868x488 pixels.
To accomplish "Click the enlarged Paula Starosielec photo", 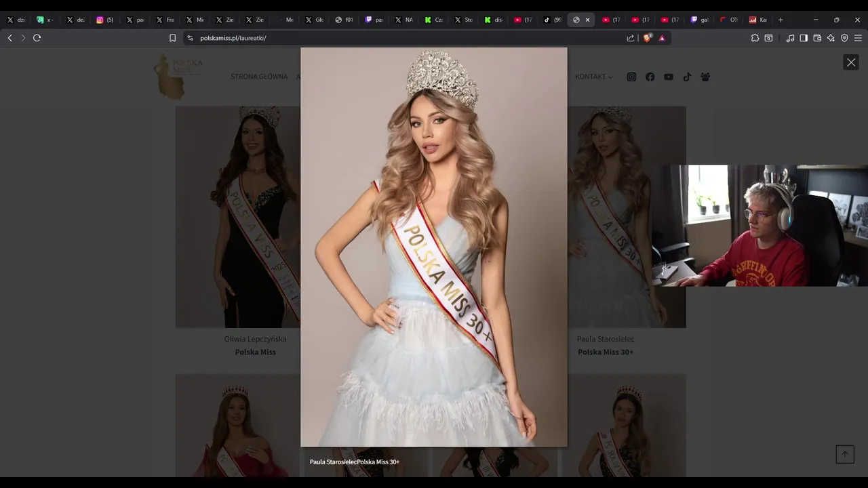I will [x=434, y=247].
